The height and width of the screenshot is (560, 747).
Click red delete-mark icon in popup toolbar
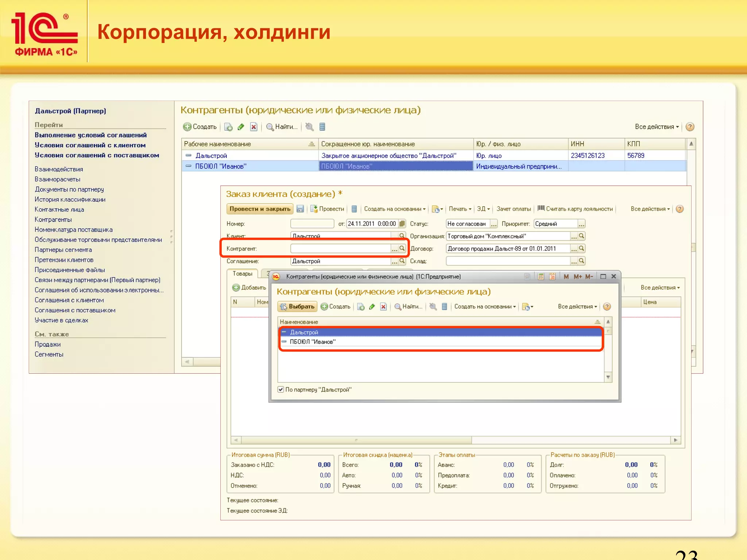point(383,307)
